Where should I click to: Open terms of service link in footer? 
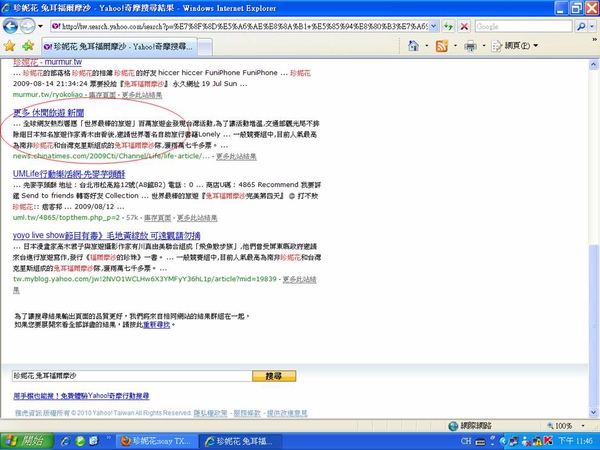[x=247, y=413]
